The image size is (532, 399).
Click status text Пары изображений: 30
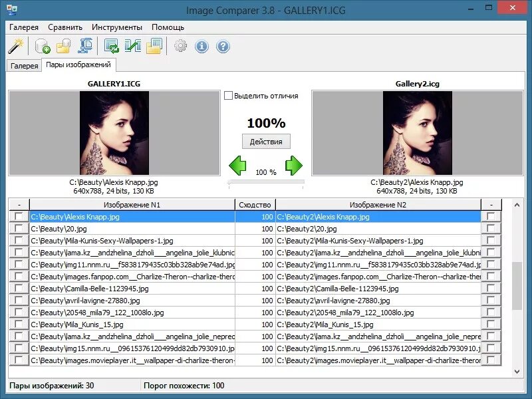(52, 386)
